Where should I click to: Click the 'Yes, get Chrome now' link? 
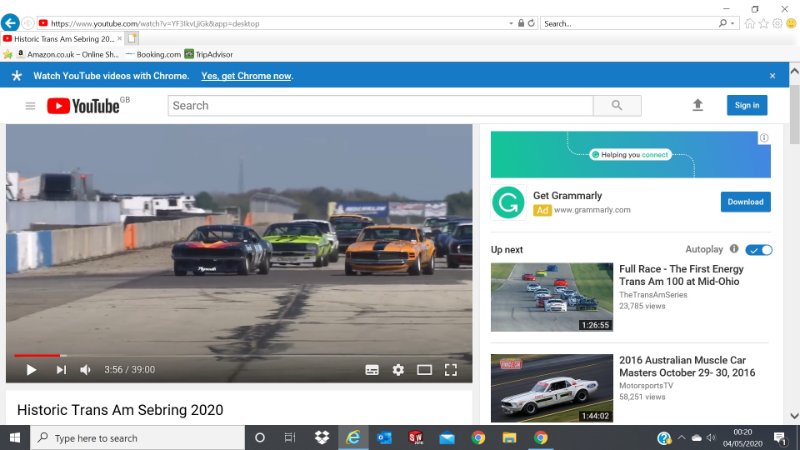point(246,76)
